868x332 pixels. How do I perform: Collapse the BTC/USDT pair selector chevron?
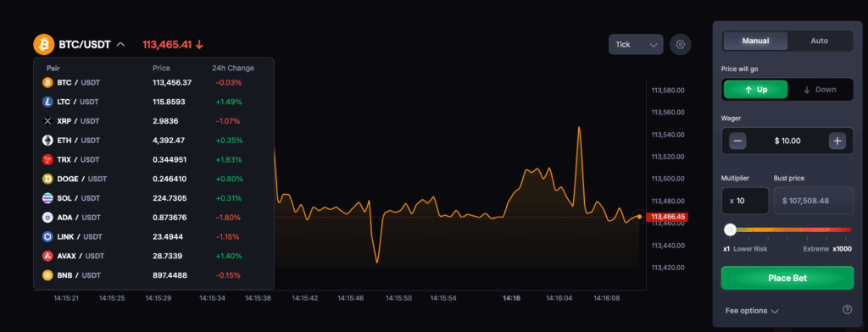pos(120,44)
